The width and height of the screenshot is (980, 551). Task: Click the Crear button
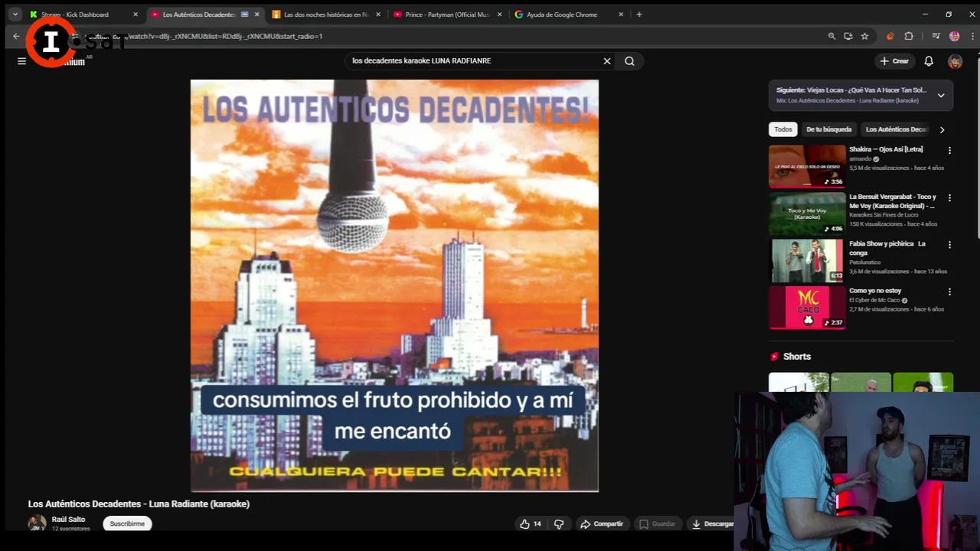(x=894, y=61)
